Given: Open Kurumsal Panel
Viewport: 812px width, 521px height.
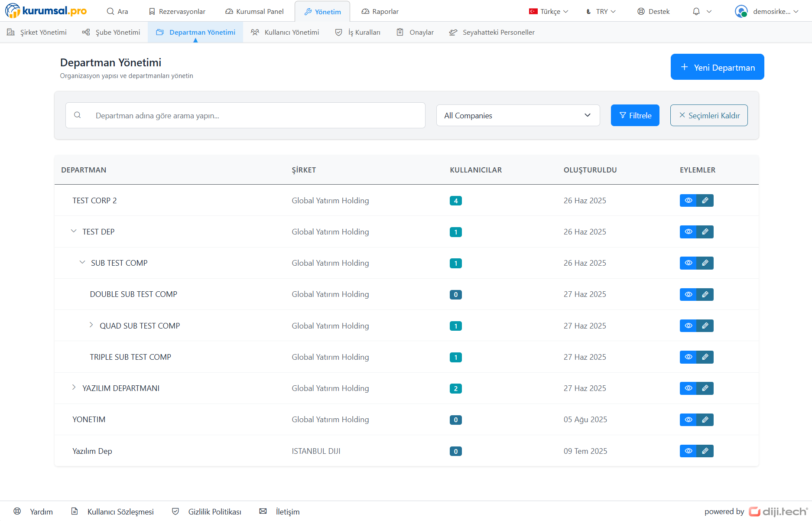Looking at the screenshot, I should (255, 11).
